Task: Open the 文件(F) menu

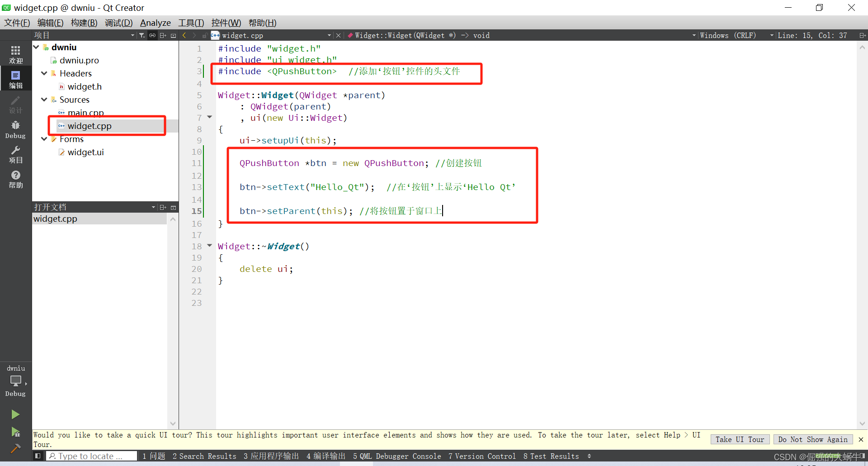Action: 17,23
